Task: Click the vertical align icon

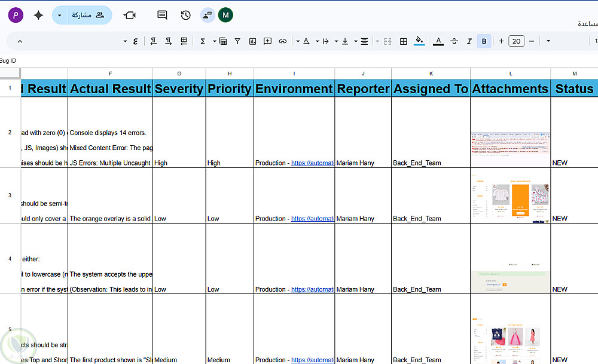Action: 345,41
